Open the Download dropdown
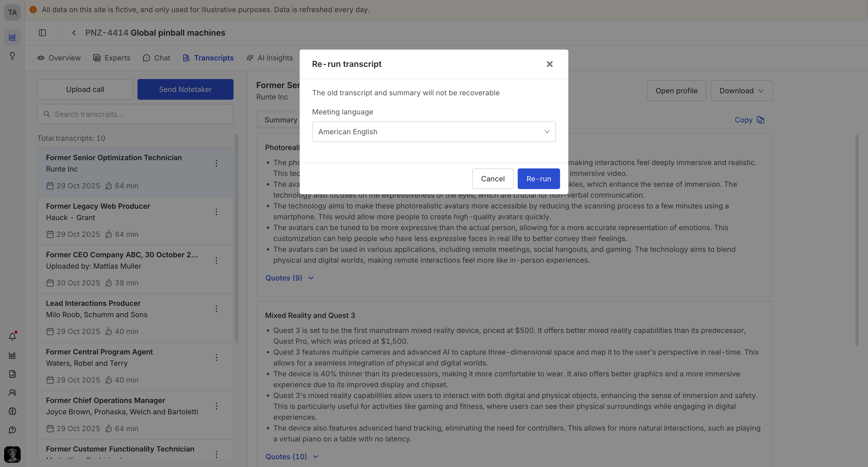Image resolution: width=868 pixels, height=467 pixels. pyautogui.click(x=741, y=91)
